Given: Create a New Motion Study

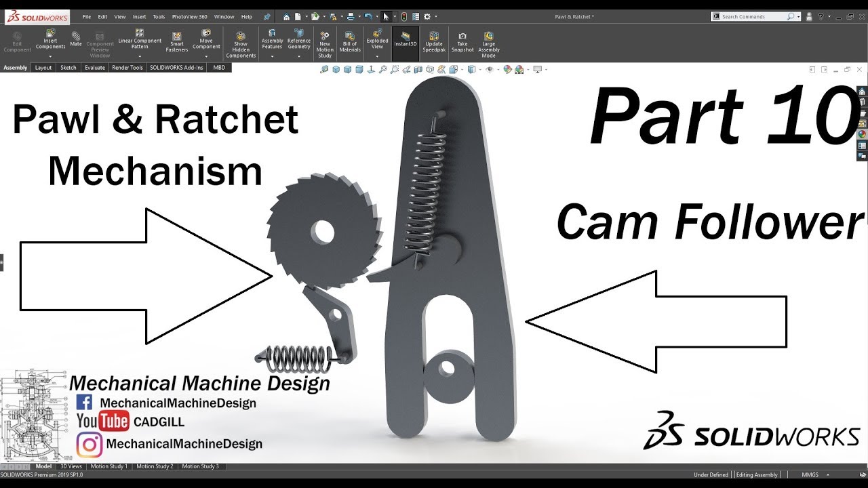Looking at the screenshot, I should (325, 45).
